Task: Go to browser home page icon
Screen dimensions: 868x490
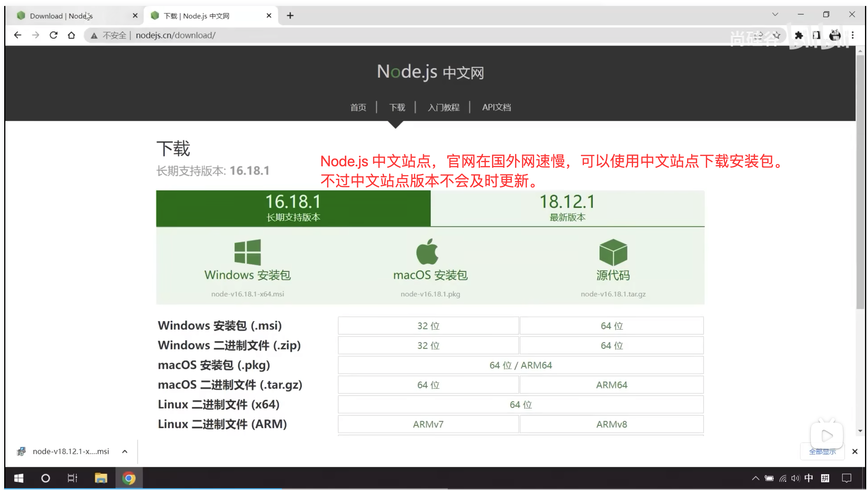Action: pyautogui.click(x=71, y=35)
